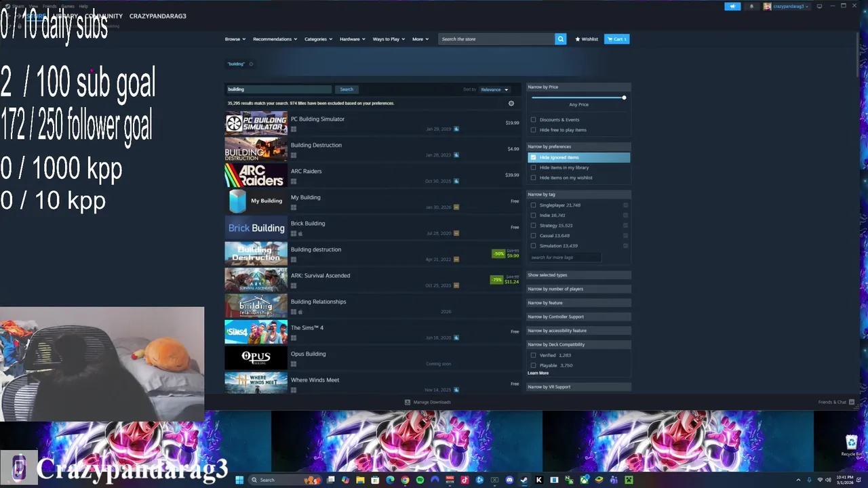
Task: Open the Xbox app in taskbar
Action: click(584, 480)
